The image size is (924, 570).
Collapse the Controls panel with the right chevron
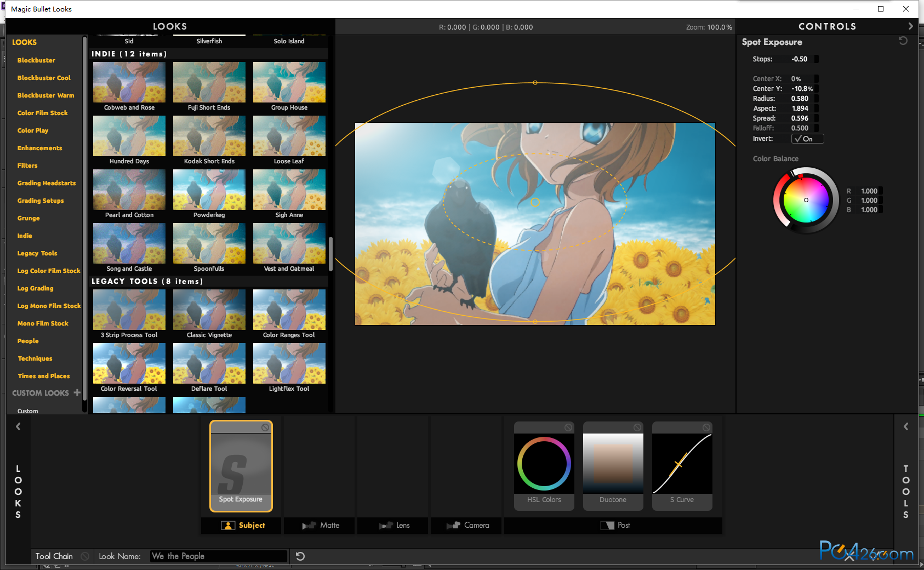click(x=910, y=26)
